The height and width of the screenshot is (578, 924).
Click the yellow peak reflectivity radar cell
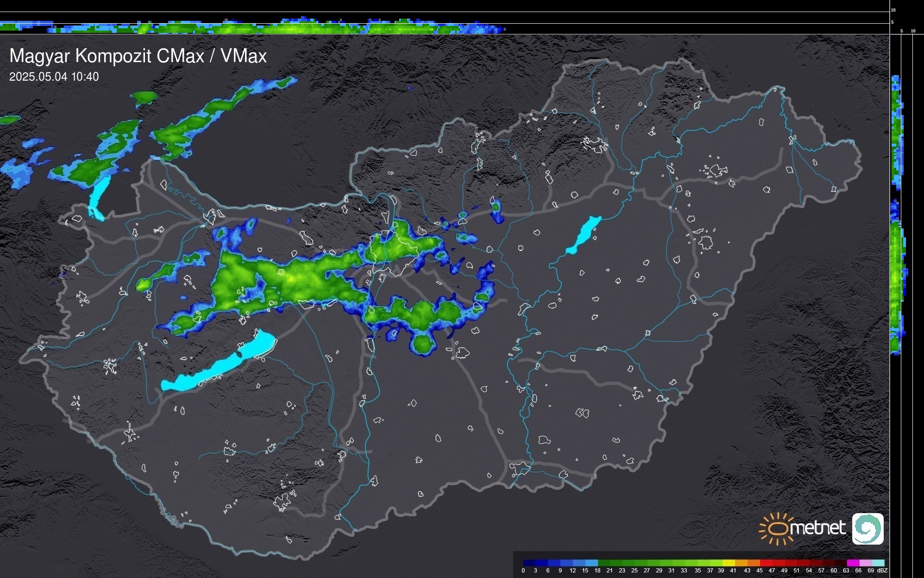(x=291, y=279)
